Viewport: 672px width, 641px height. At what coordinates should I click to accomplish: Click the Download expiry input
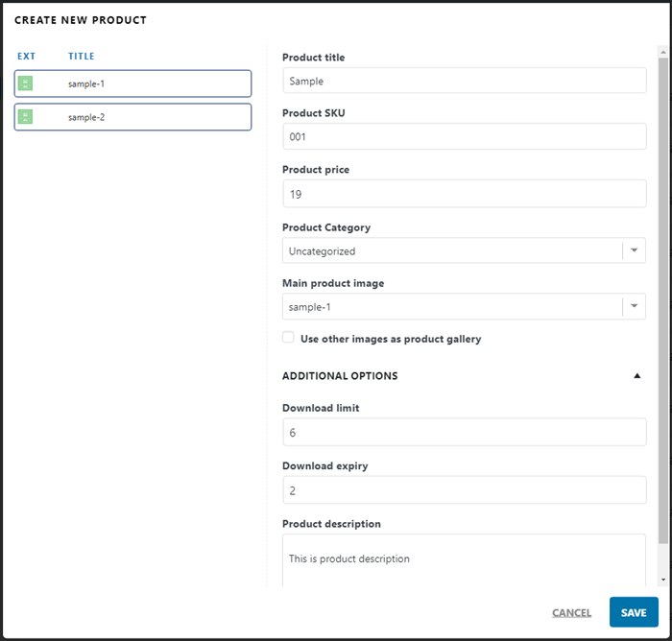coord(464,490)
